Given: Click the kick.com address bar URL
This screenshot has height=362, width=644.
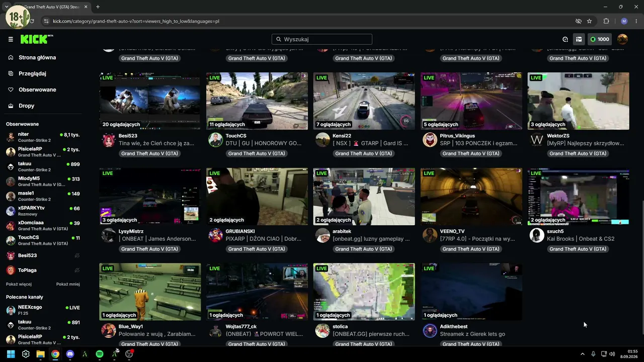Looking at the screenshot, I should click(136, 21).
